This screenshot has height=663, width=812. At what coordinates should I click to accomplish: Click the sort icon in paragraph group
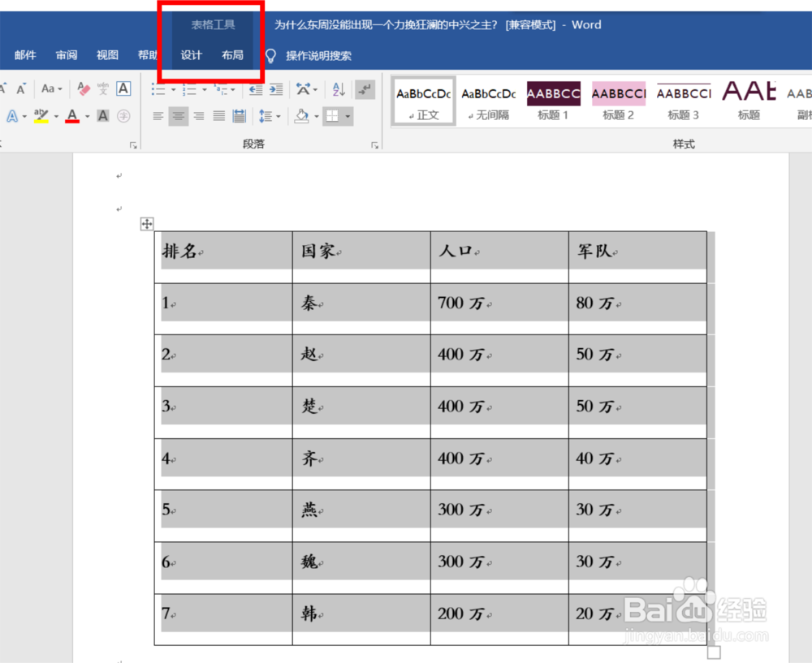(x=339, y=89)
